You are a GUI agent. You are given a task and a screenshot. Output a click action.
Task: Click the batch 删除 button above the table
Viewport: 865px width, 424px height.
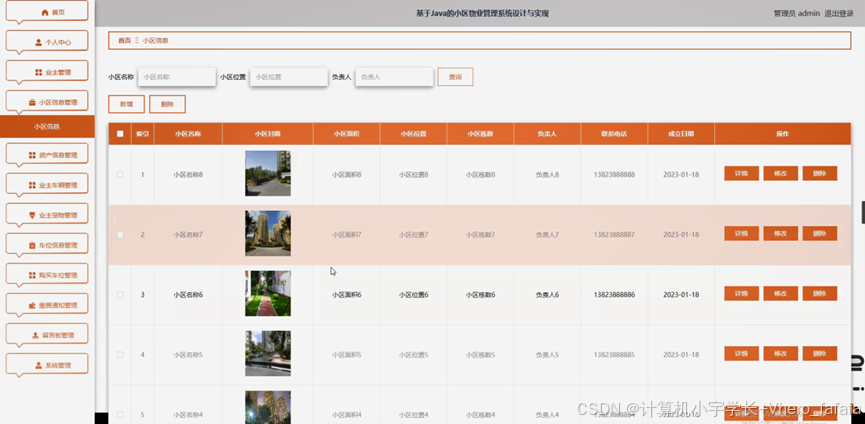(x=167, y=104)
